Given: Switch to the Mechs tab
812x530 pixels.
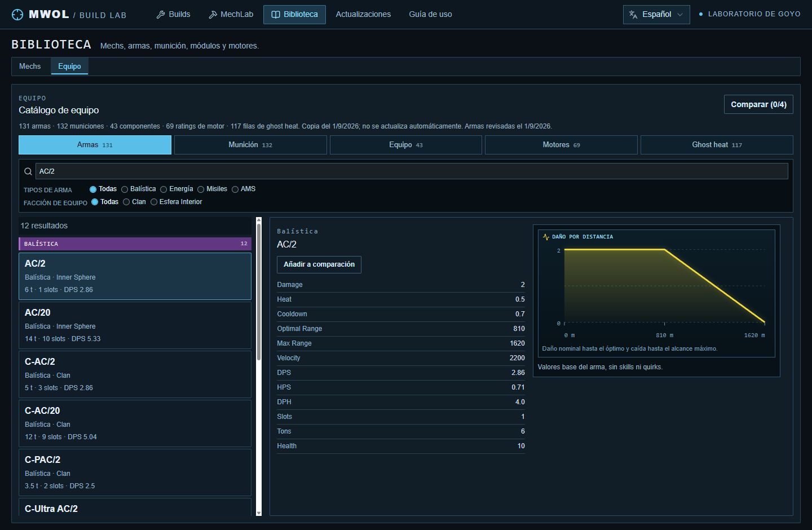Looking at the screenshot, I should point(30,67).
